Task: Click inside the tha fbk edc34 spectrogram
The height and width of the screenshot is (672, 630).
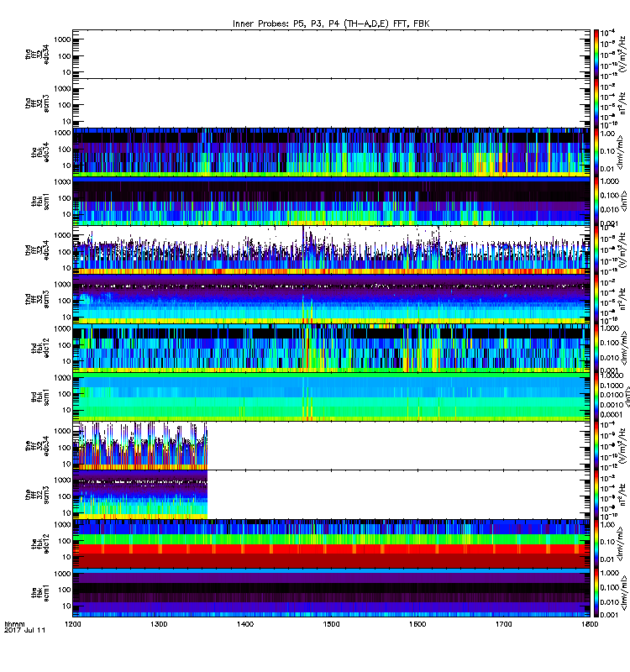Action: pyautogui.click(x=331, y=152)
